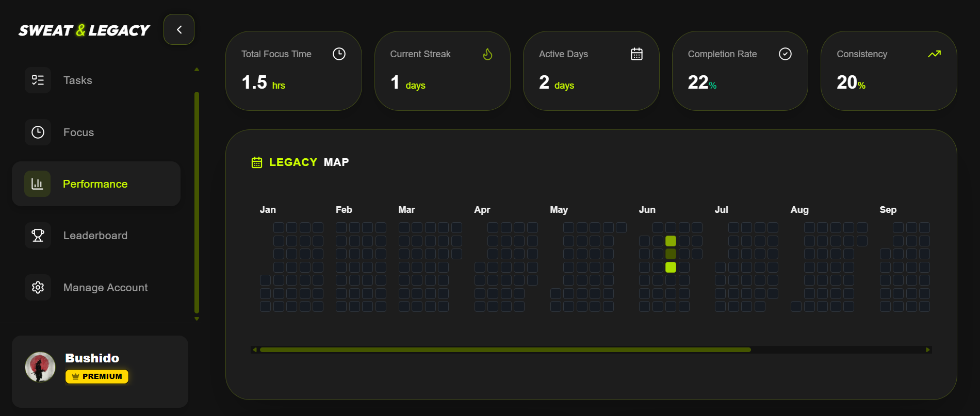Click the Premium badge
This screenshot has width=980, height=416.
97,376
